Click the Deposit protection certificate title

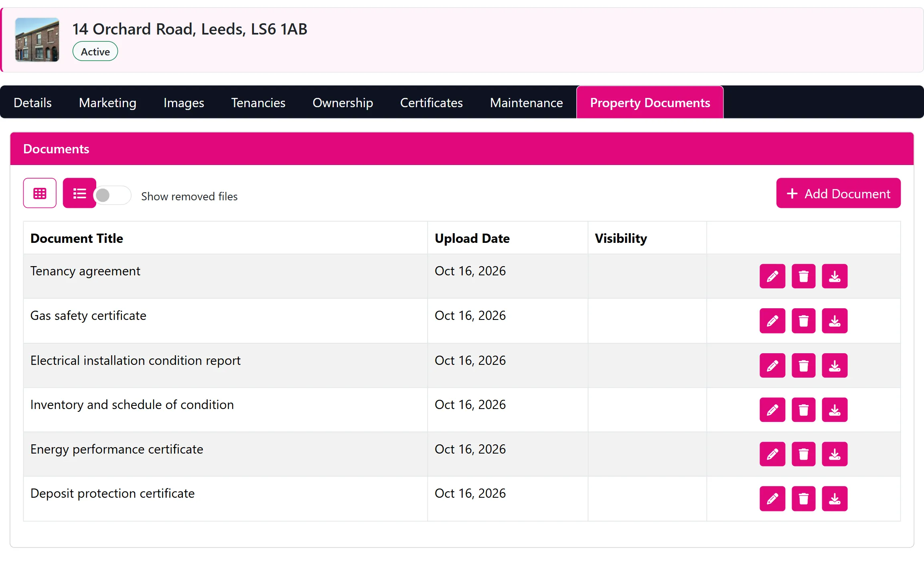click(112, 494)
